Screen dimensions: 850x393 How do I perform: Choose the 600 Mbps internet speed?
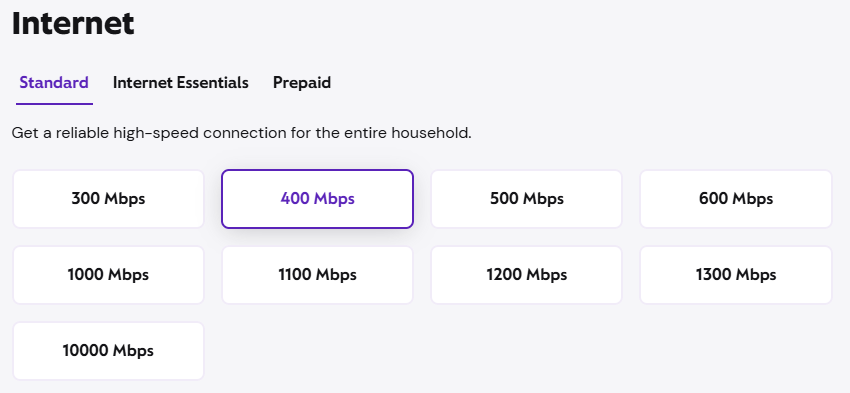736,199
